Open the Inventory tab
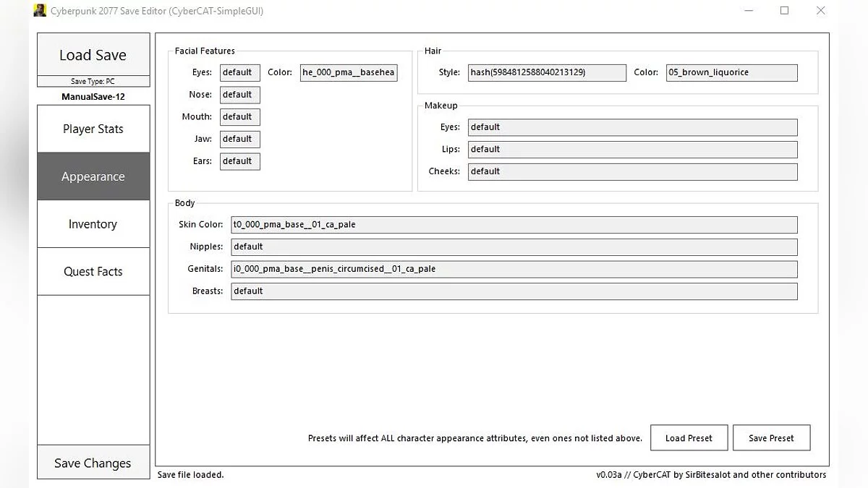The image size is (868, 488). click(x=93, y=224)
